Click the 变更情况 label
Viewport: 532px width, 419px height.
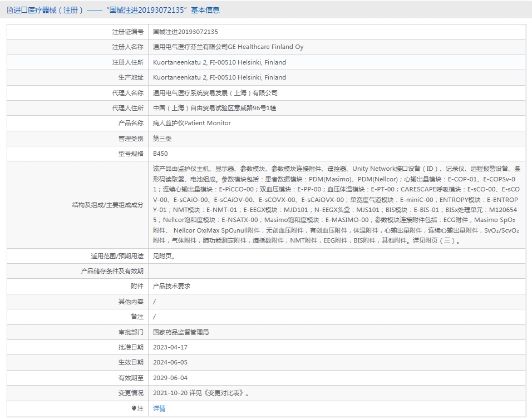pos(131,393)
